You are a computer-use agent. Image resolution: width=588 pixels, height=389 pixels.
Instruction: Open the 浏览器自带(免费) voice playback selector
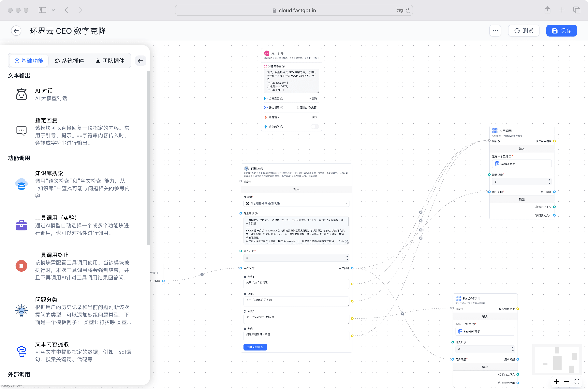coord(307,107)
